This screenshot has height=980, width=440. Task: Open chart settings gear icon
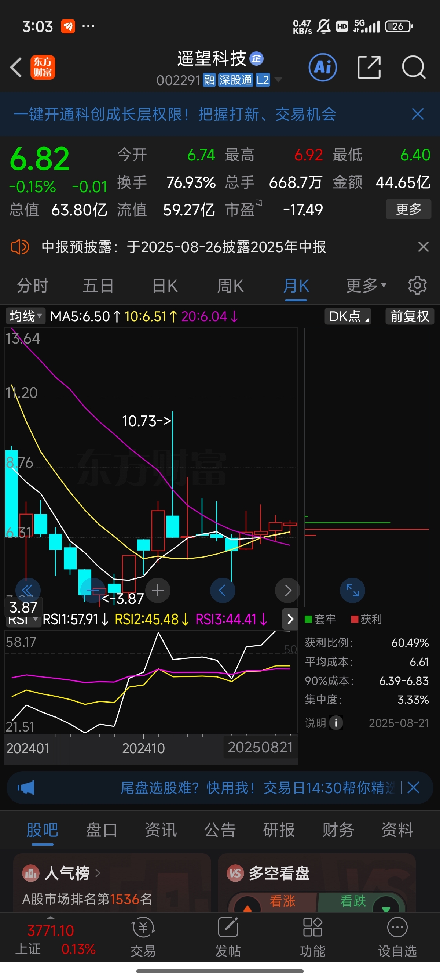tap(417, 286)
